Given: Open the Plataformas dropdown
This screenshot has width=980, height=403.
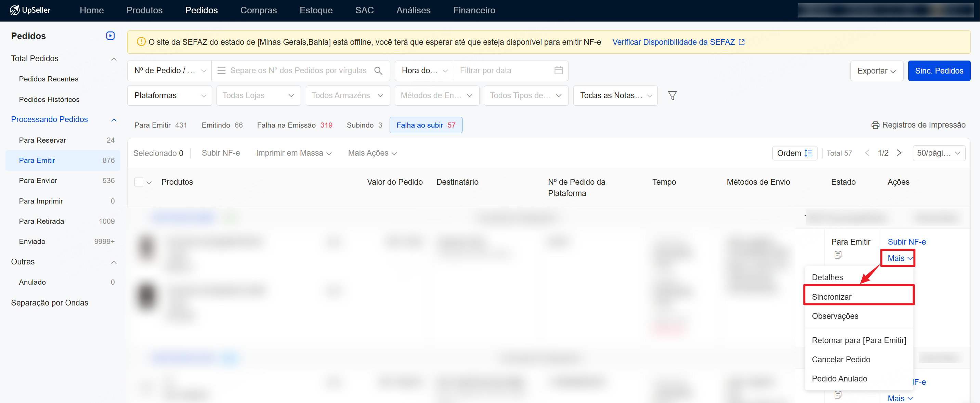Looking at the screenshot, I should 169,95.
